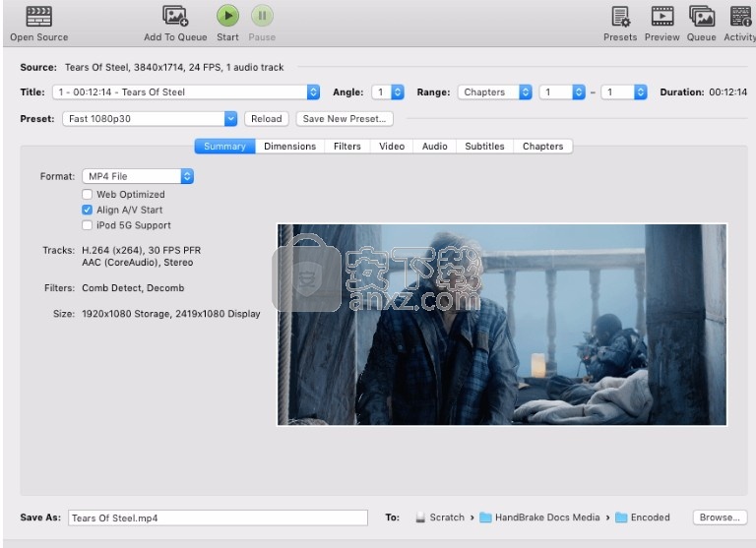Open the Activity log
Viewport: 756px width, 548px height.
click(739, 24)
